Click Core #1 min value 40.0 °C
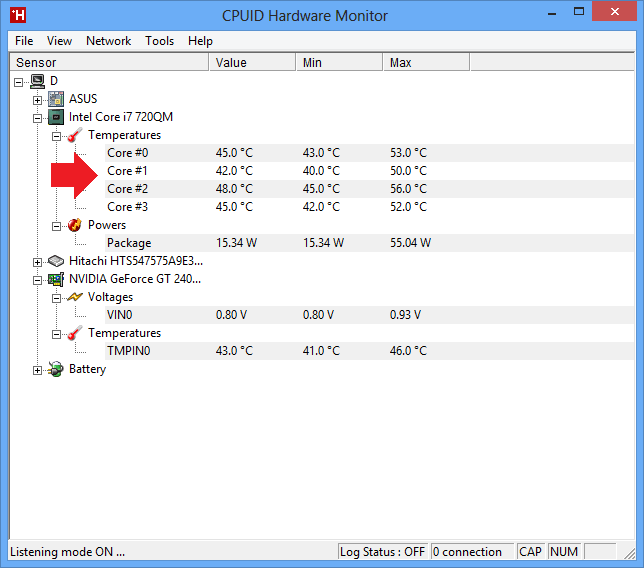644x568 pixels. pyautogui.click(x=322, y=171)
